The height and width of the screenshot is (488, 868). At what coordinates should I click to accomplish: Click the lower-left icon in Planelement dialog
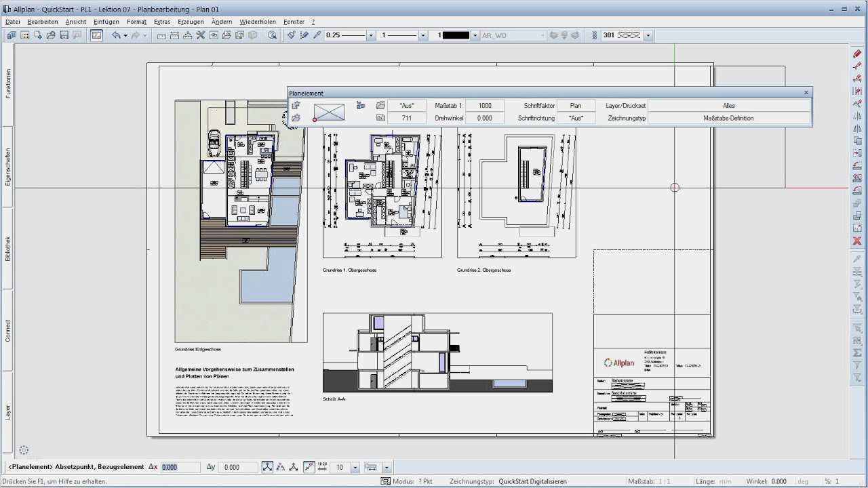tap(296, 118)
